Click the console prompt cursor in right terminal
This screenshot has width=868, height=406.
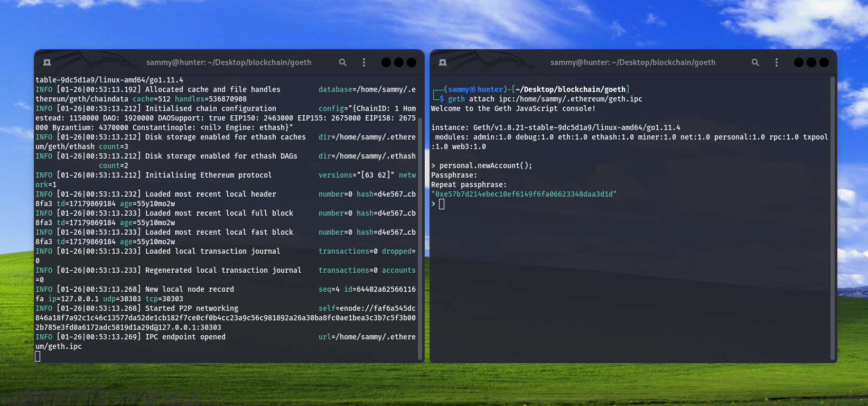point(442,204)
